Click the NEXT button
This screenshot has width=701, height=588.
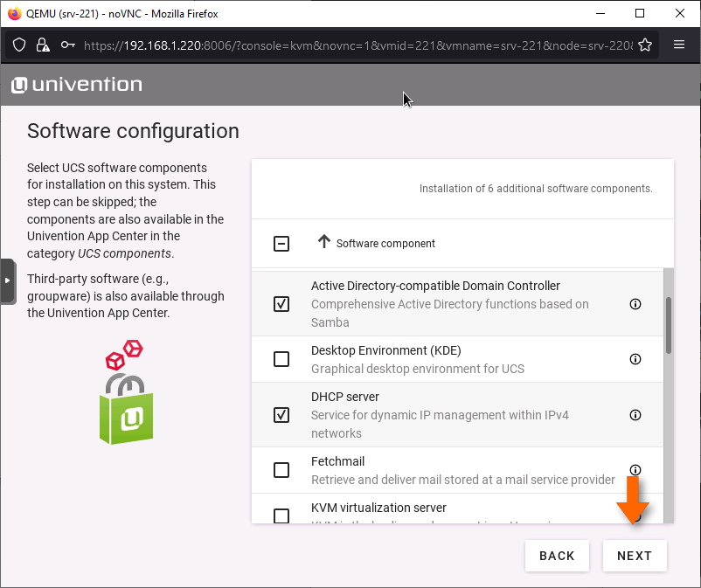[x=635, y=556]
